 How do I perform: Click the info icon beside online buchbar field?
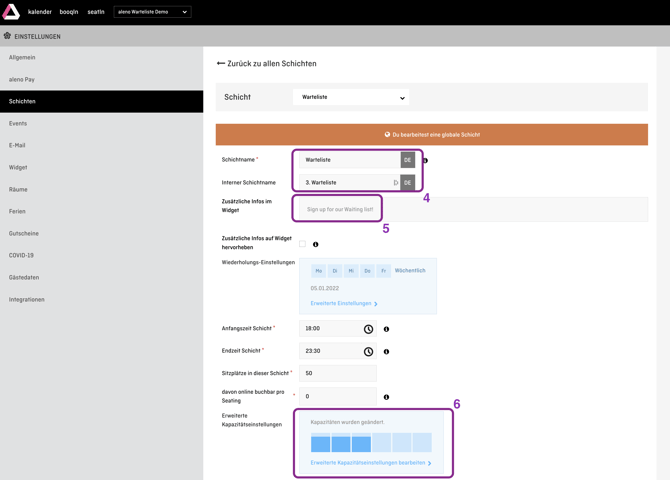point(386,397)
